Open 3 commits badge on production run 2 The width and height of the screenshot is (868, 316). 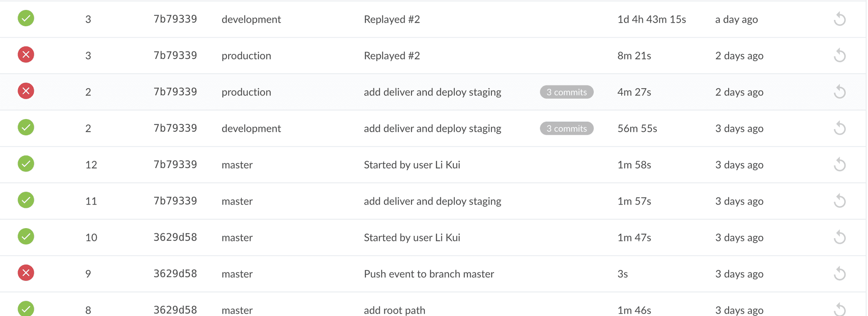566,92
